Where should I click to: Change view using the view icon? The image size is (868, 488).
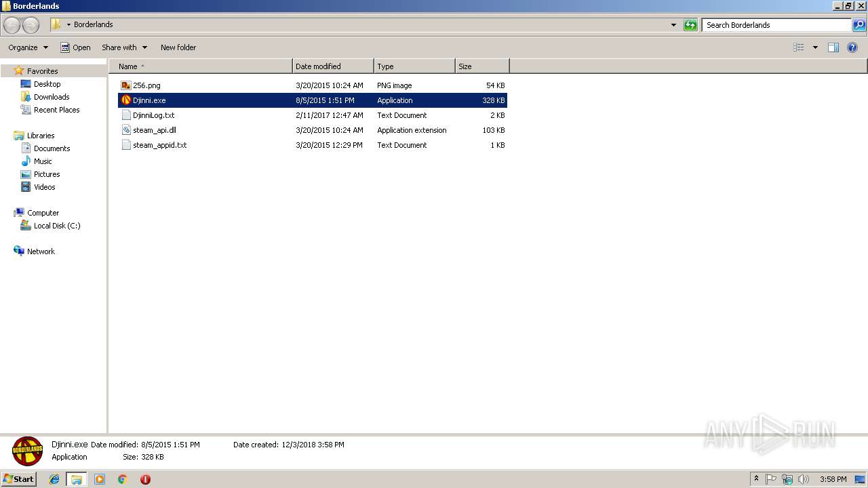(x=799, y=47)
